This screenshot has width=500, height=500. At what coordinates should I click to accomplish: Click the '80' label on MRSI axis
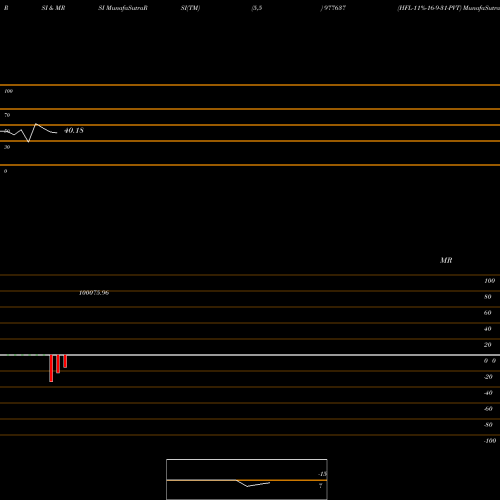(488, 297)
